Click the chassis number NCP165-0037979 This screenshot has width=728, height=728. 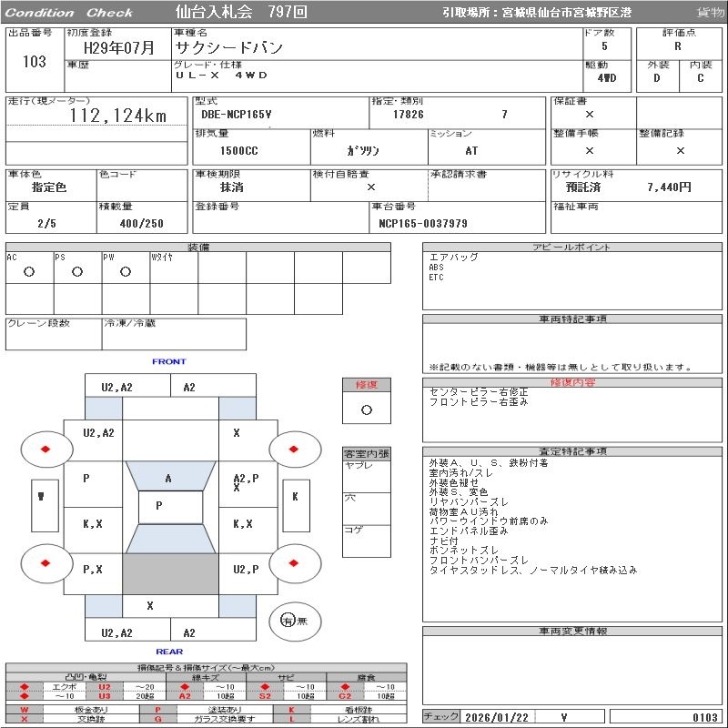tap(423, 223)
